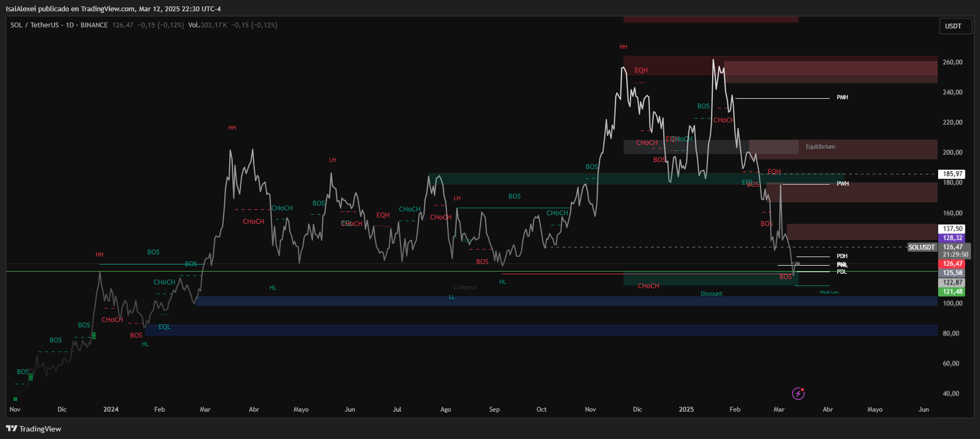
Task: Select the SOLUSDT price line label
Action: pos(922,247)
